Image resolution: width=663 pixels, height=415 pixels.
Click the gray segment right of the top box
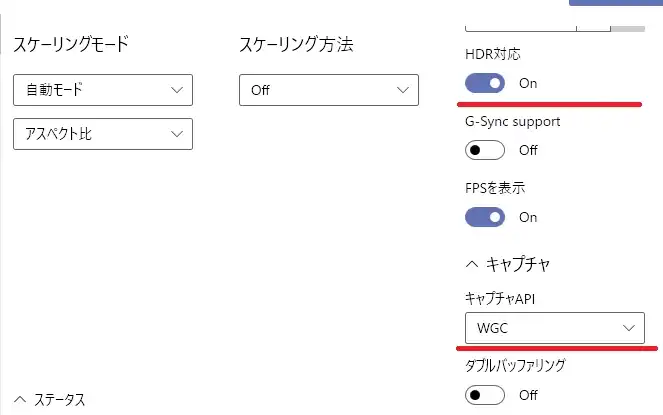coord(628,22)
